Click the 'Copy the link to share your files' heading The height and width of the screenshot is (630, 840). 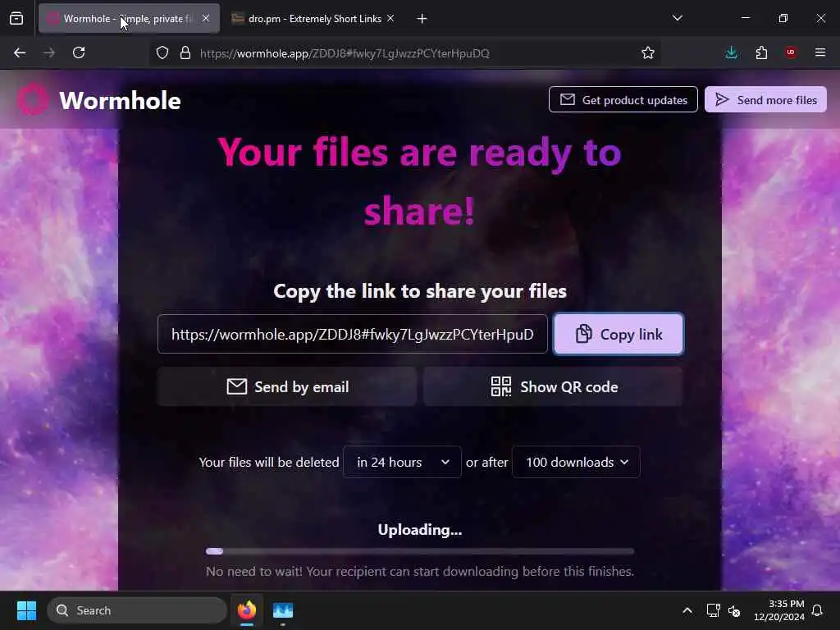pos(420,291)
